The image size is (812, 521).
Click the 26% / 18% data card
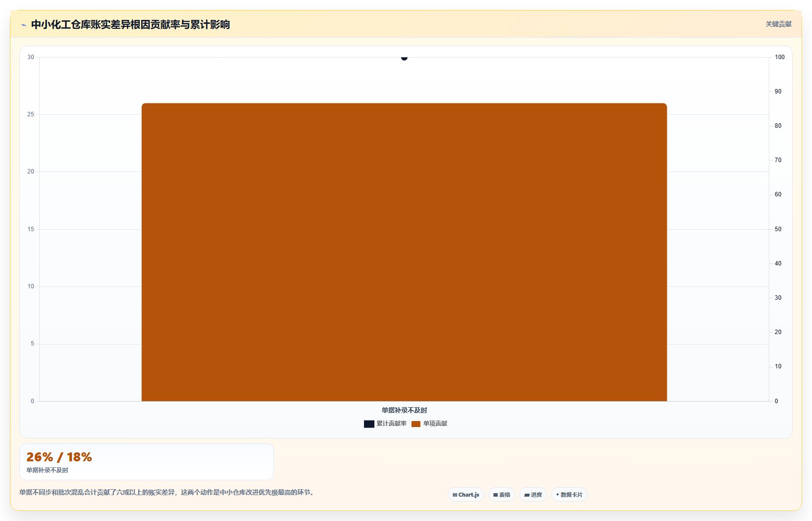[147, 462]
